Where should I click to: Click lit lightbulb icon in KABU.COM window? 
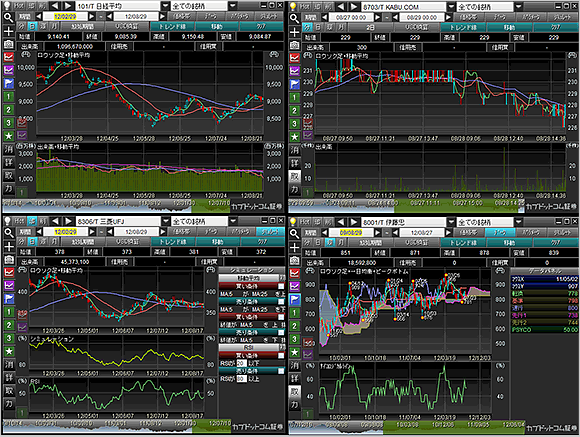point(293,6)
